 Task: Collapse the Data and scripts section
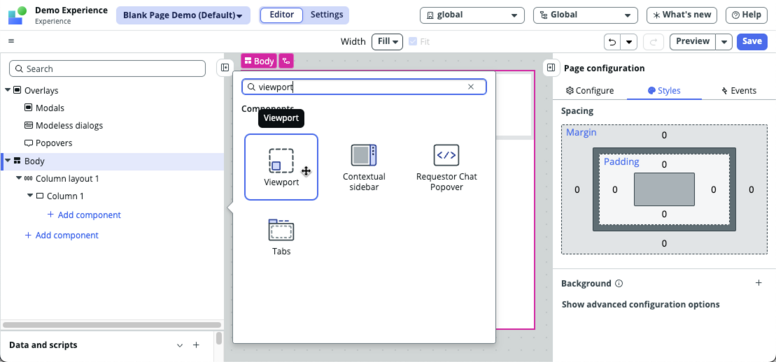tap(180, 345)
